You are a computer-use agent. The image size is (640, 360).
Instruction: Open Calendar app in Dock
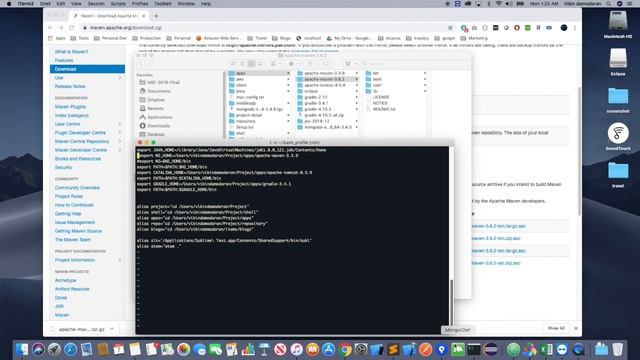pos(119,349)
